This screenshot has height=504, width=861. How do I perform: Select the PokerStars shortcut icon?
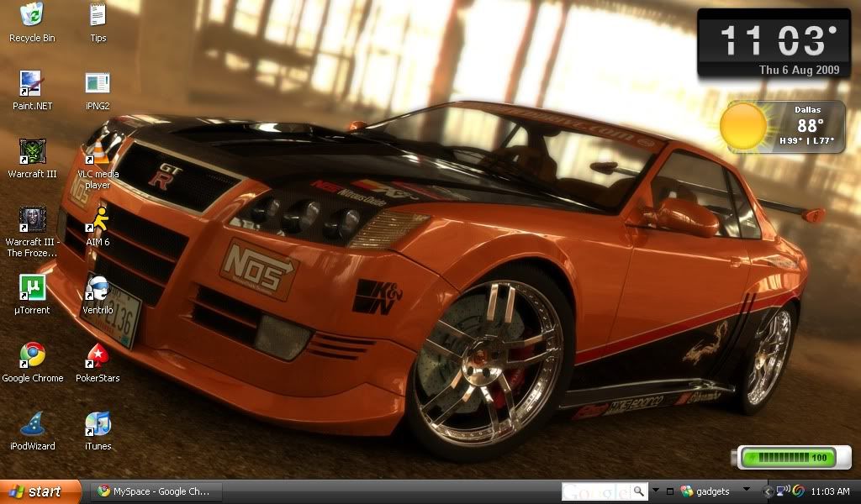click(98, 355)
